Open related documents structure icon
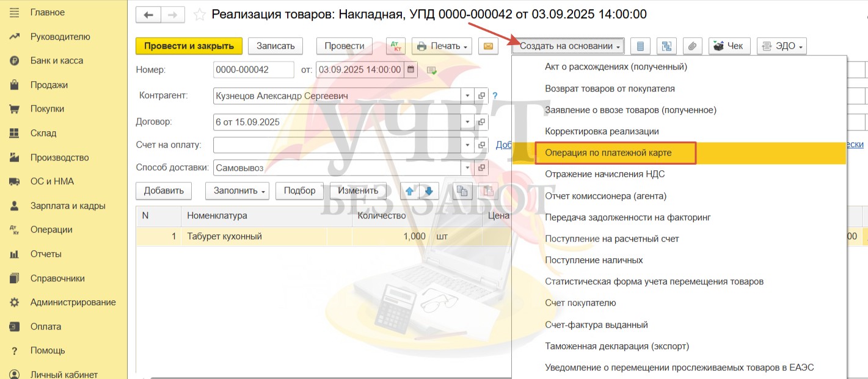 pos(666,46)
